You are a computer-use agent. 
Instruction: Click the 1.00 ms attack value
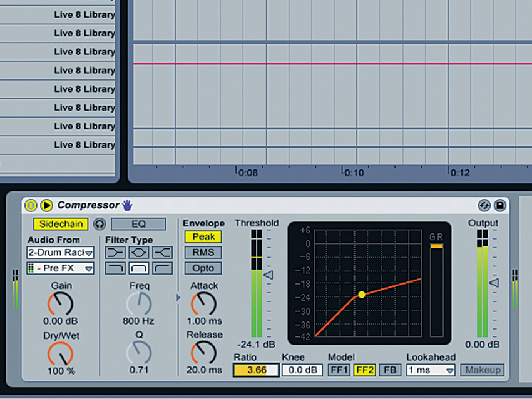pos(204,321)
